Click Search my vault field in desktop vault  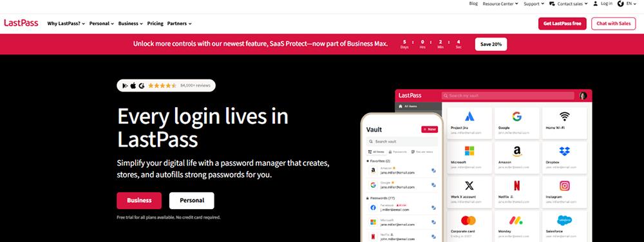click(507, 96)
